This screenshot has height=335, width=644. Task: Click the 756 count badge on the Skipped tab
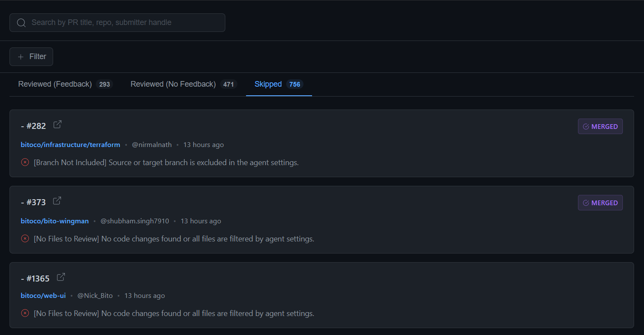pyautogui.click(x=295, y=85)
